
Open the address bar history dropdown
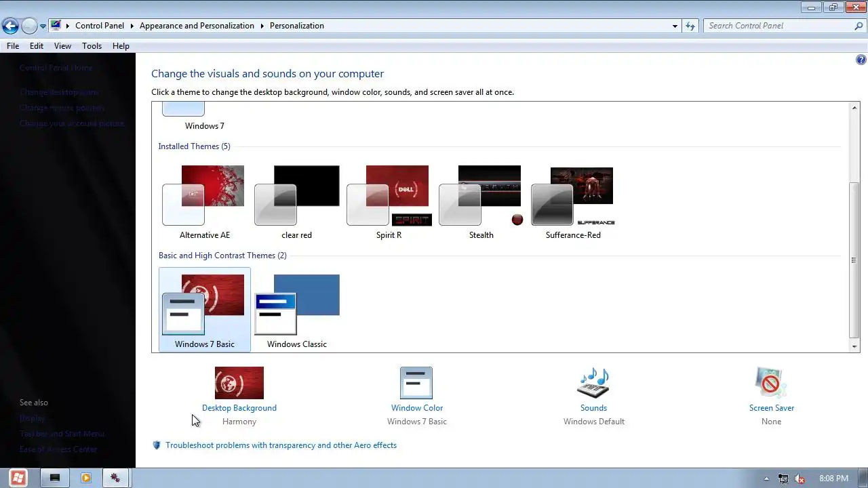[675, 26]
